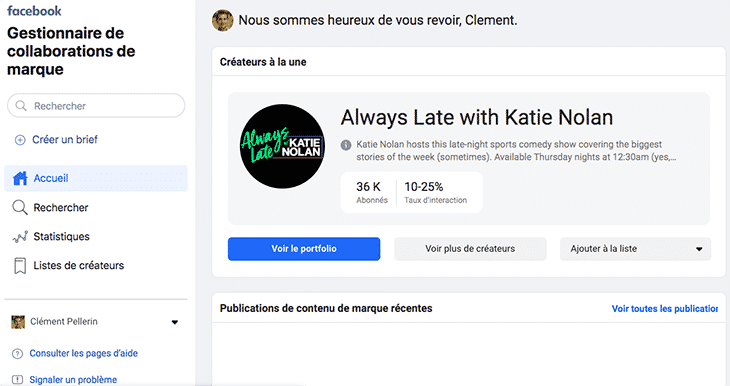Click the help question mark icon
Viewport: 730px width, 386px height.
(x=17, y=354)
